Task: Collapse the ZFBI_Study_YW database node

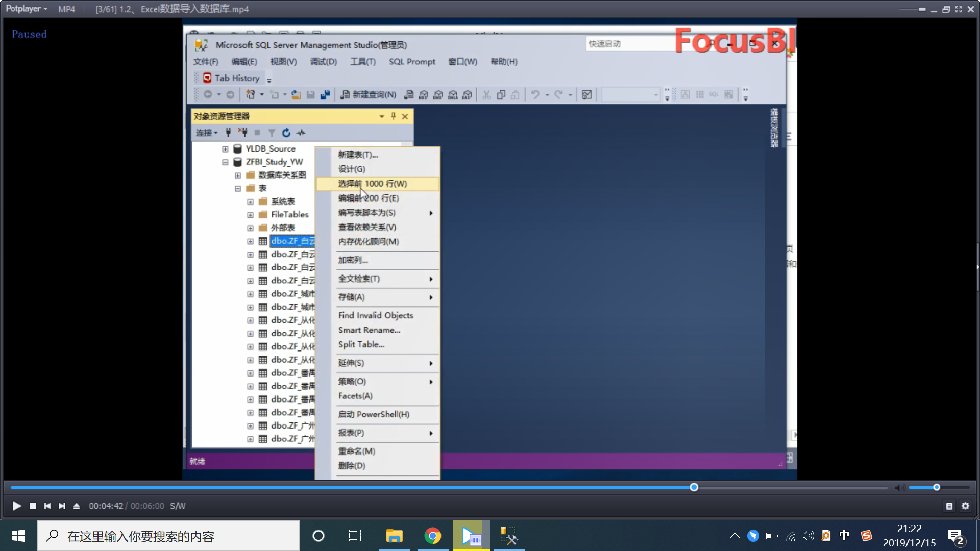Action: [225, 162]
